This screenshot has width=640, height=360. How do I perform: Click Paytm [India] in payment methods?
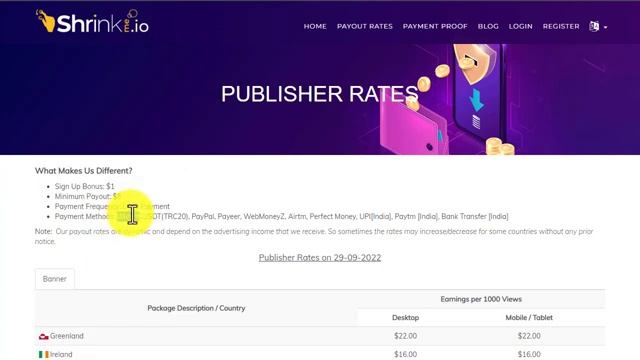416,216
